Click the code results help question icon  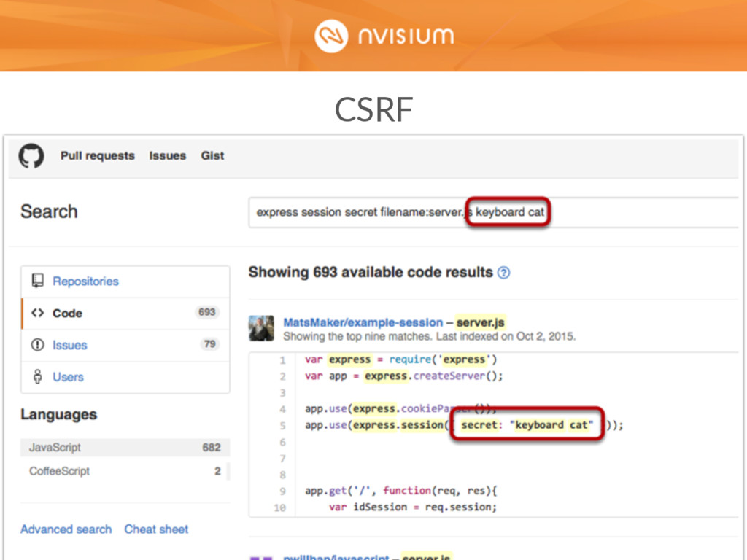503,273
